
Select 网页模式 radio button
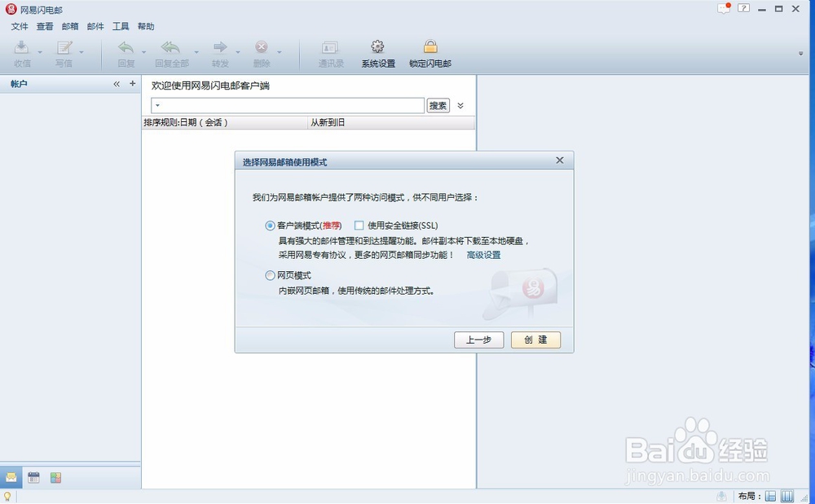[x=270, y=276]
